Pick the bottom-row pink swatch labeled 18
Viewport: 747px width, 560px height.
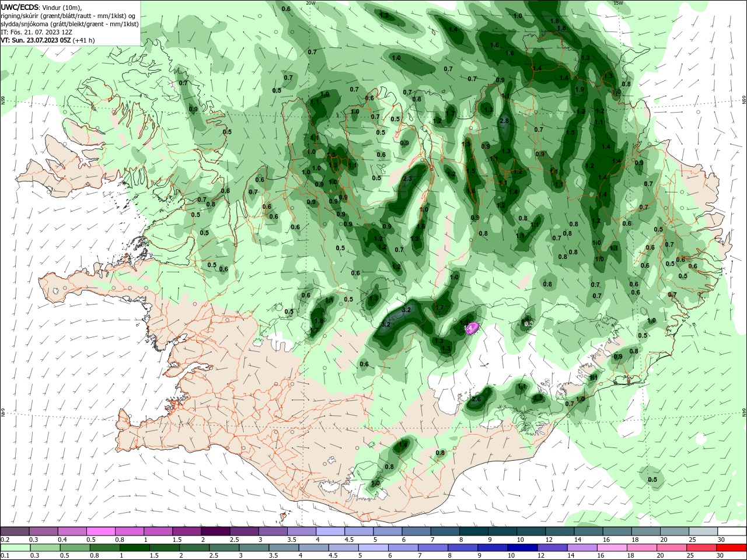pos(642,548)
